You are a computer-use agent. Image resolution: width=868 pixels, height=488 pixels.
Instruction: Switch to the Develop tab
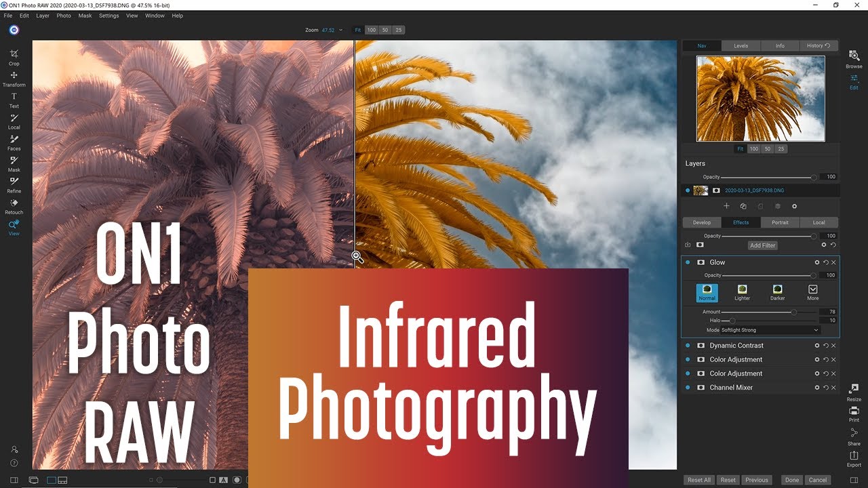click(x=702, y=222)
